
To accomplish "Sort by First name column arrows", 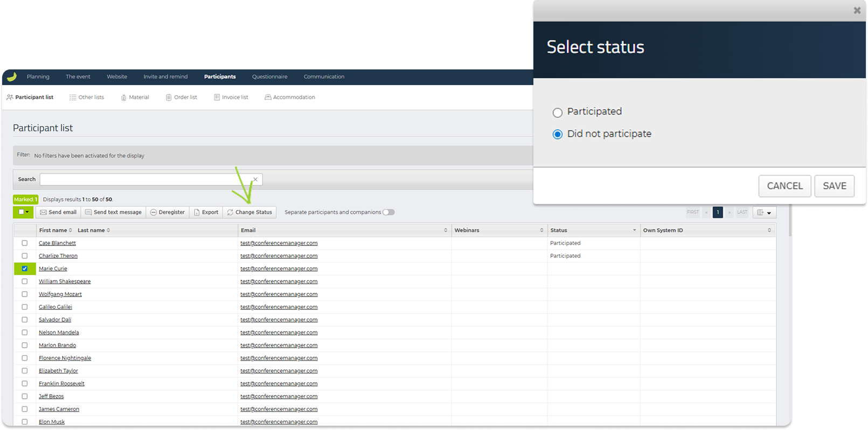I will click(70, 230).
